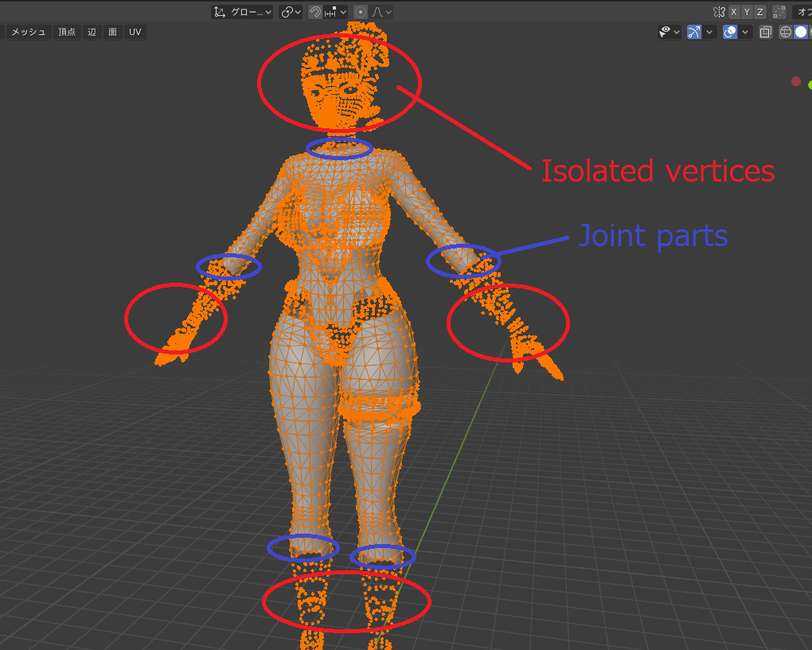Toggle snapping magnet icon
The height and width of the screenshot is (650, 812).
coord(315,12)
